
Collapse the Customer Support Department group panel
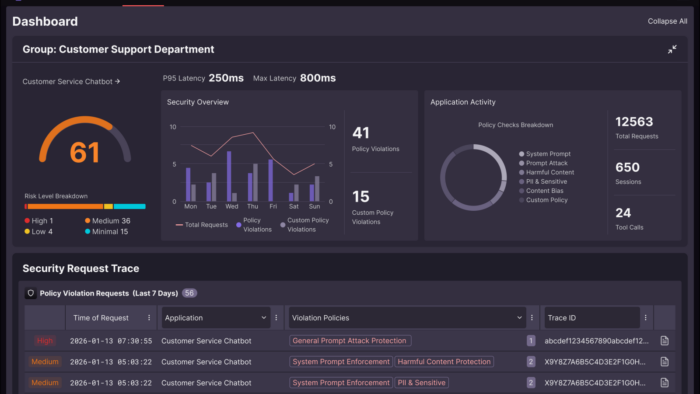pyautogui.click(x=672, y=50)
